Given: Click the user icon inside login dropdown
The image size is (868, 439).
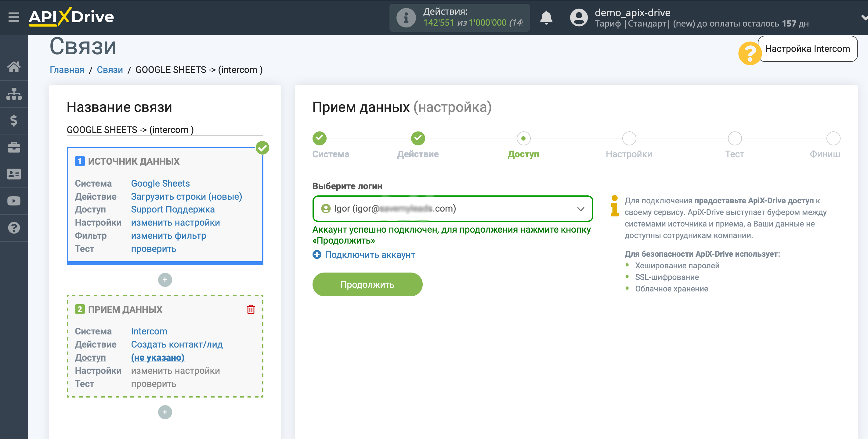Looking at the screenshot, I should [325, 209].
